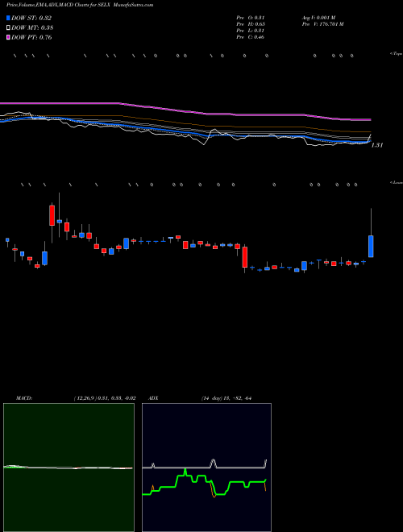Click the "Pre O: 0.31" value

251,18
